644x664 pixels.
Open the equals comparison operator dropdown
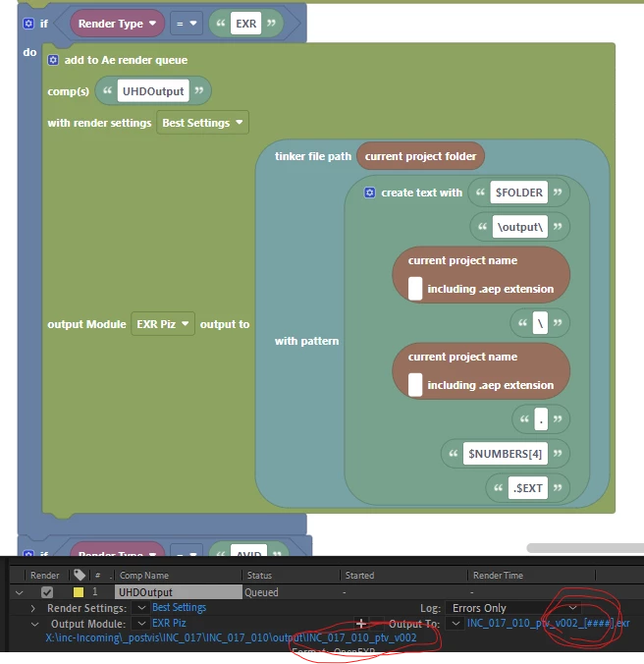point(187,24)
